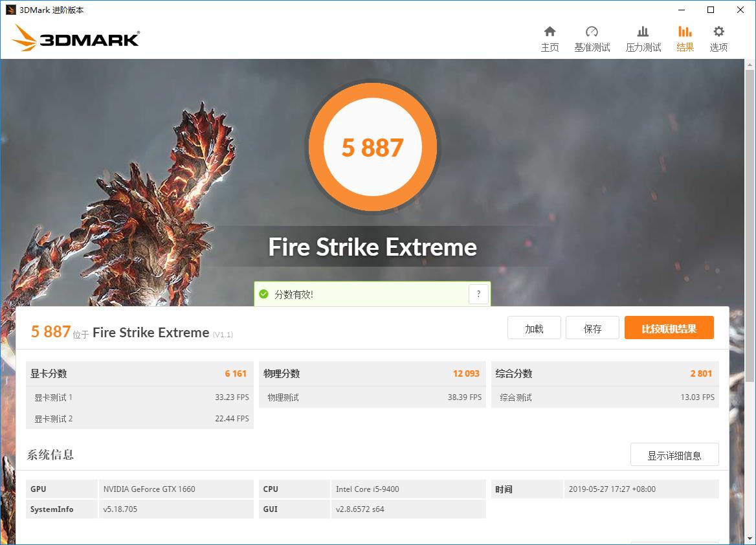
Task: Select the 结果 results bar-chart icon
Action: [x=685, y=32]
